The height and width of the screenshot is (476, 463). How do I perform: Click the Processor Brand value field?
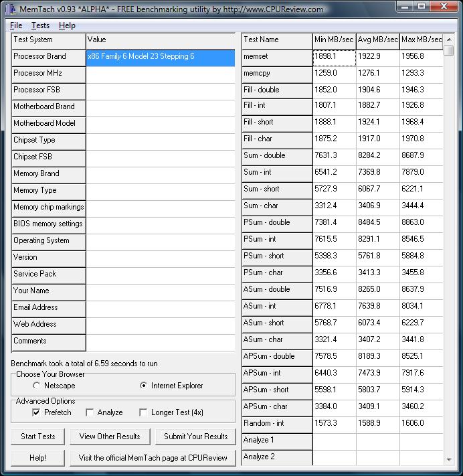[x=161, y=58]
